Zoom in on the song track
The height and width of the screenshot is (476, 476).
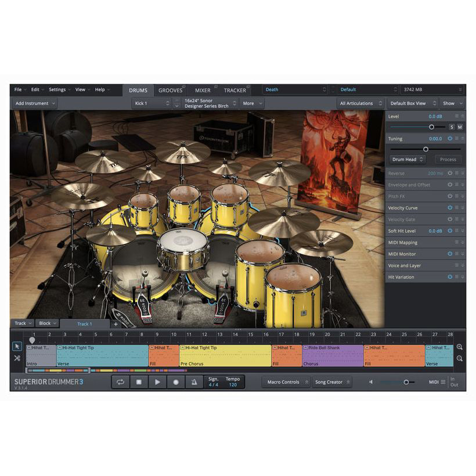point(460,347)
